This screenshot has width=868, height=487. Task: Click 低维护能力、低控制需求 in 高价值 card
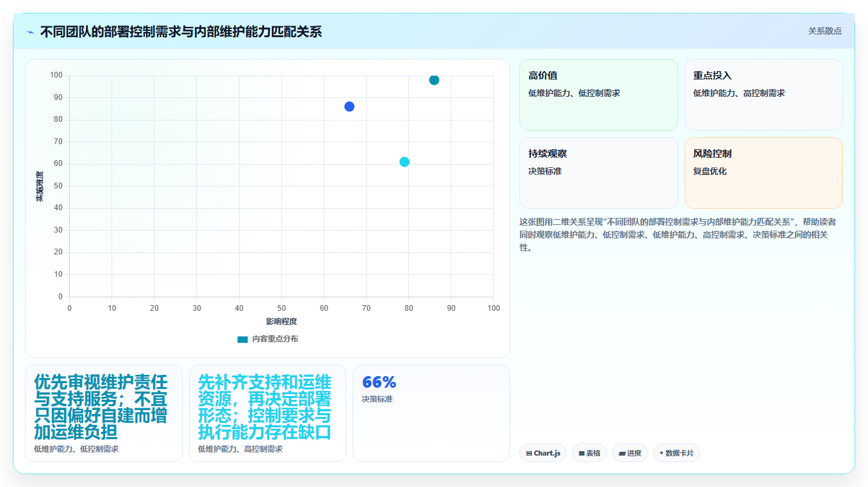[x=574, y=94]
